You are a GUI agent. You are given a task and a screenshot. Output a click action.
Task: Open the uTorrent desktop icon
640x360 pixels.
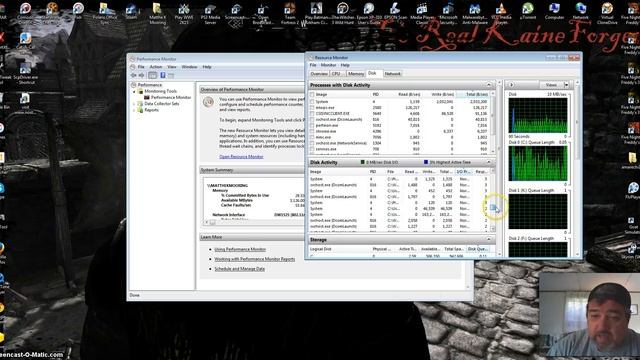[x=527, y=12]
